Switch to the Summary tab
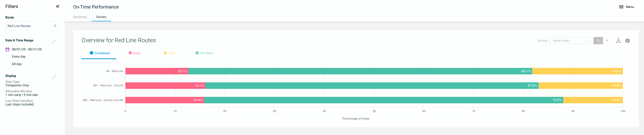 click(80, 17)
